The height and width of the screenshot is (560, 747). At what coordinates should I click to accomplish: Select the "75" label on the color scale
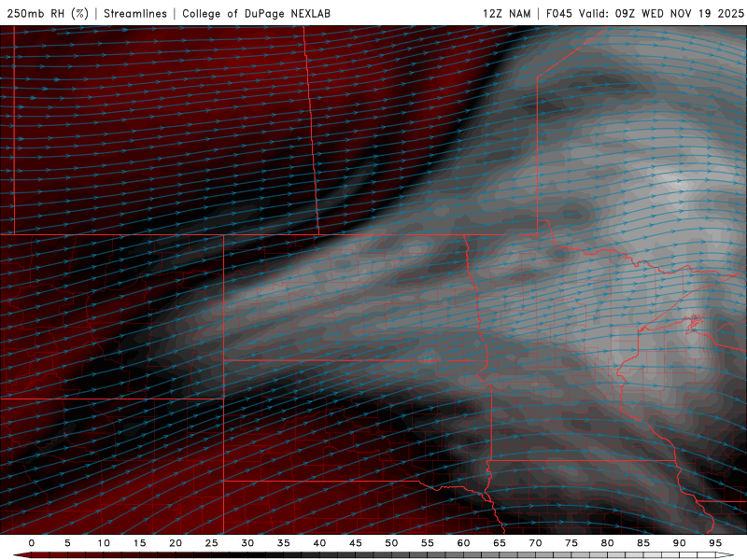click(571, 543)
